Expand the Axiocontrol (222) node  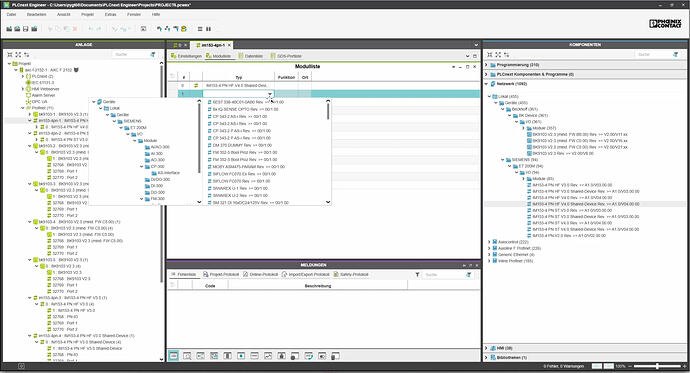(x=489, y=242)
